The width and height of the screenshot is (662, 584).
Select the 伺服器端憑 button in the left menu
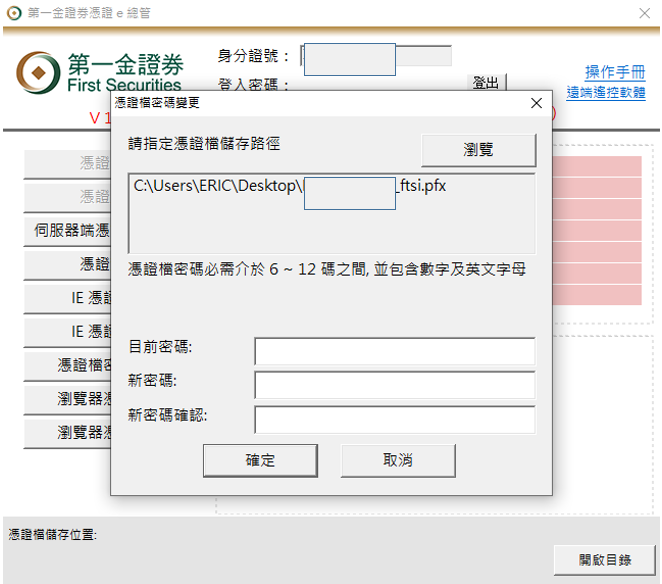pos(72,231)
